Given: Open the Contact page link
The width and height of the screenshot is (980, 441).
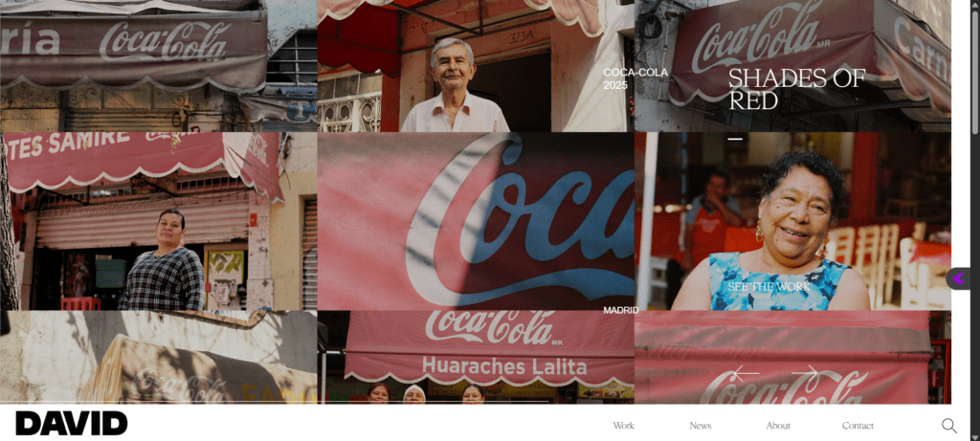Looking at the screenshot, I should click(857, 426).
